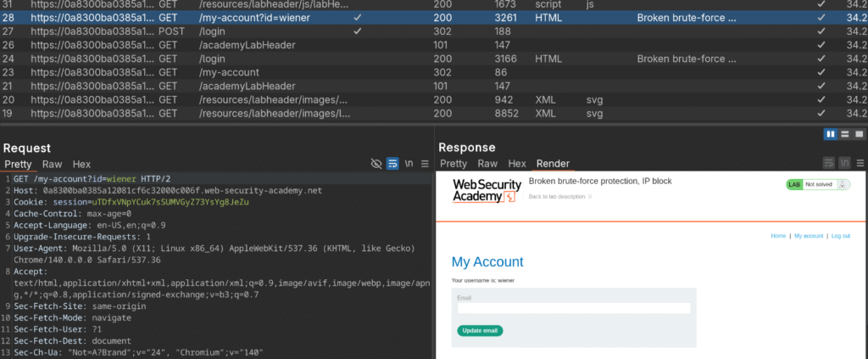Toggle hide non-printable eye icon in Request panel

pyautogui.click(x=377, y=164)
